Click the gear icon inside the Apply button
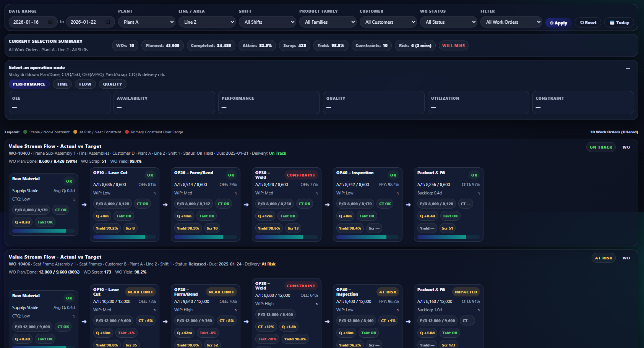The width and height of the screenshot is (644, 348). click(x=552, y=23)
